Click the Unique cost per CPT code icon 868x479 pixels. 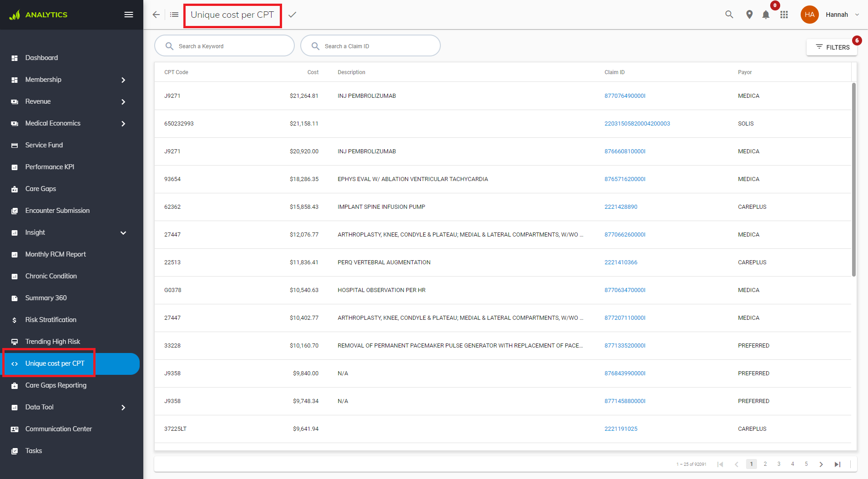(x=15, y=364)
